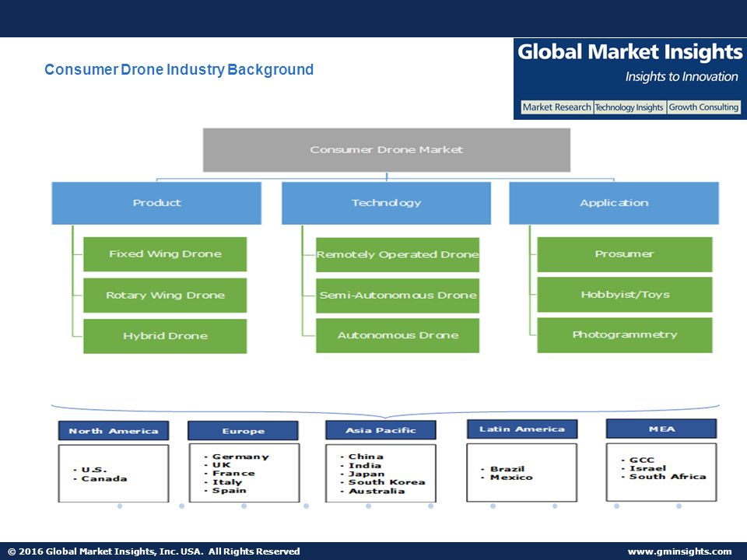Select the Asia Pacific region header

point(381,430)
